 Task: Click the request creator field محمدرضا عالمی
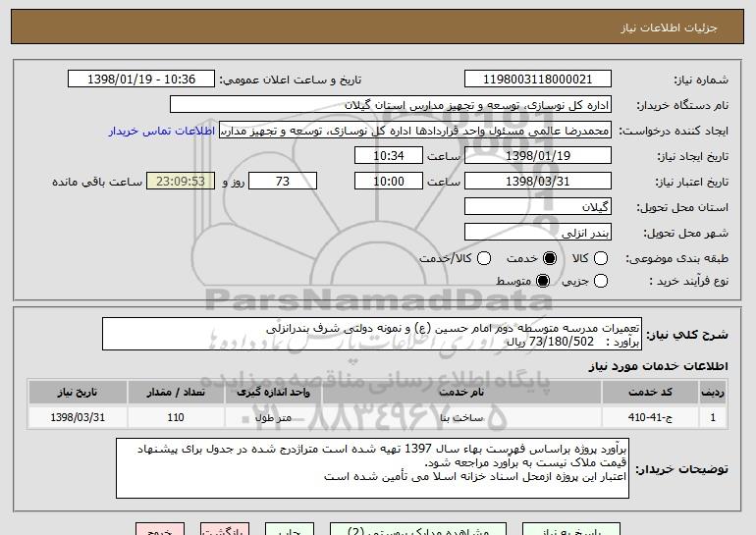[x=415, y=131]
